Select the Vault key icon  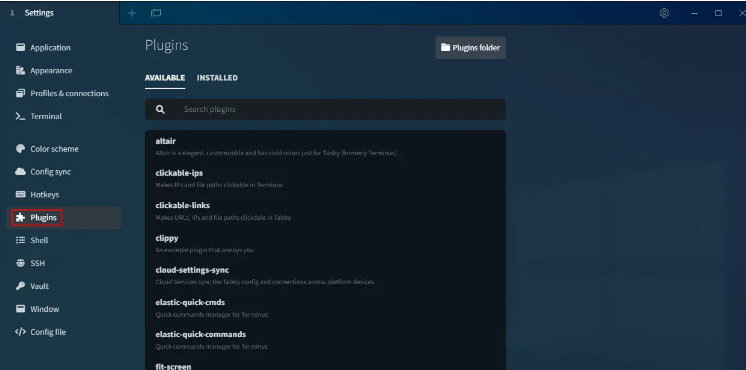pos(20,286)
